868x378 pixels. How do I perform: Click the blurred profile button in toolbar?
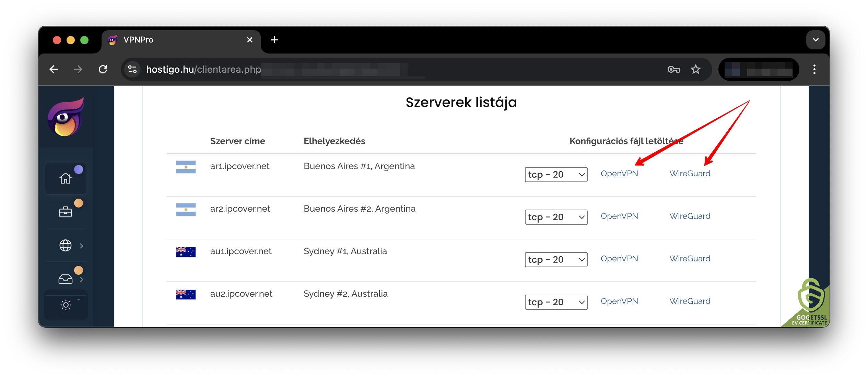coord(759,69)
